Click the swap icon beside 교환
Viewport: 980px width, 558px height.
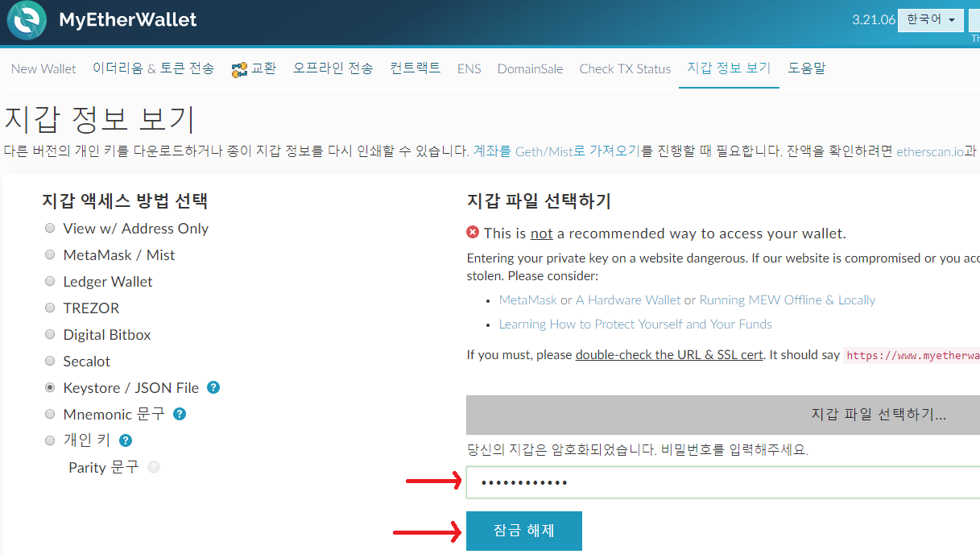(239, 70)
